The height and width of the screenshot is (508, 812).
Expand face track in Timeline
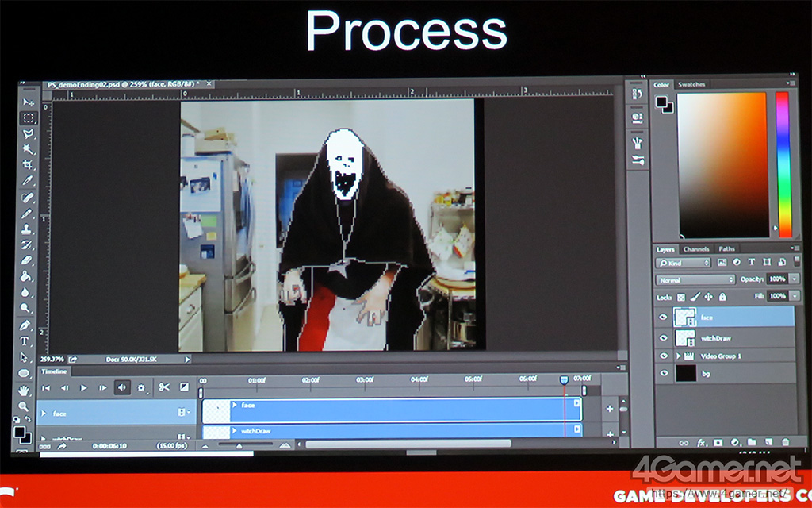coord(44,413)
